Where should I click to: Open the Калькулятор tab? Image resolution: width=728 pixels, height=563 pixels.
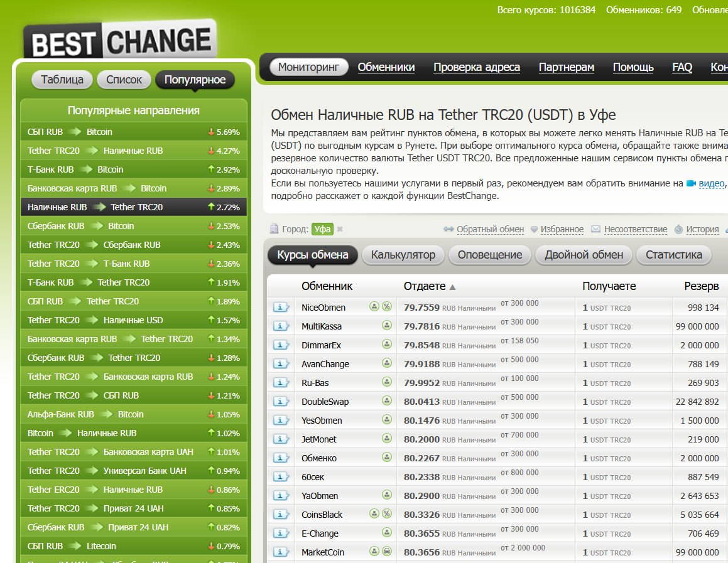pos(403,255)
